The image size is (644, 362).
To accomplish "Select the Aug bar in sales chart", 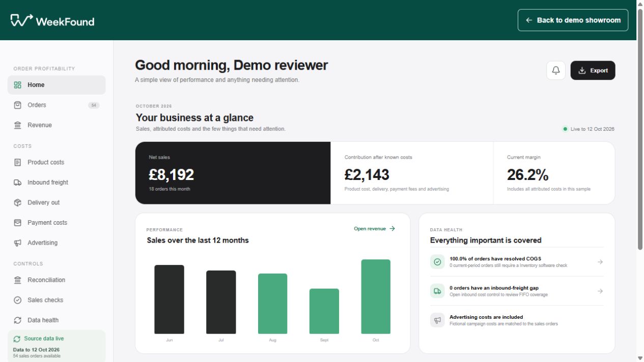I will tap(272, 304).
